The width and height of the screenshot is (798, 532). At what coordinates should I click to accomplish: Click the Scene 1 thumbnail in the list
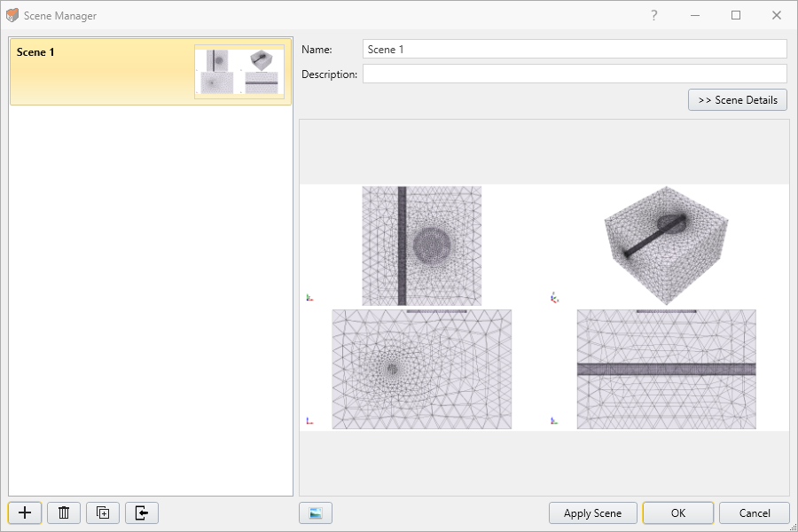239,72
